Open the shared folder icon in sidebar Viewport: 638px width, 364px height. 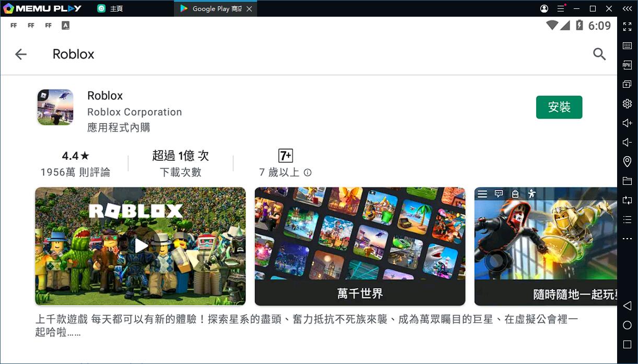[627, 181]
